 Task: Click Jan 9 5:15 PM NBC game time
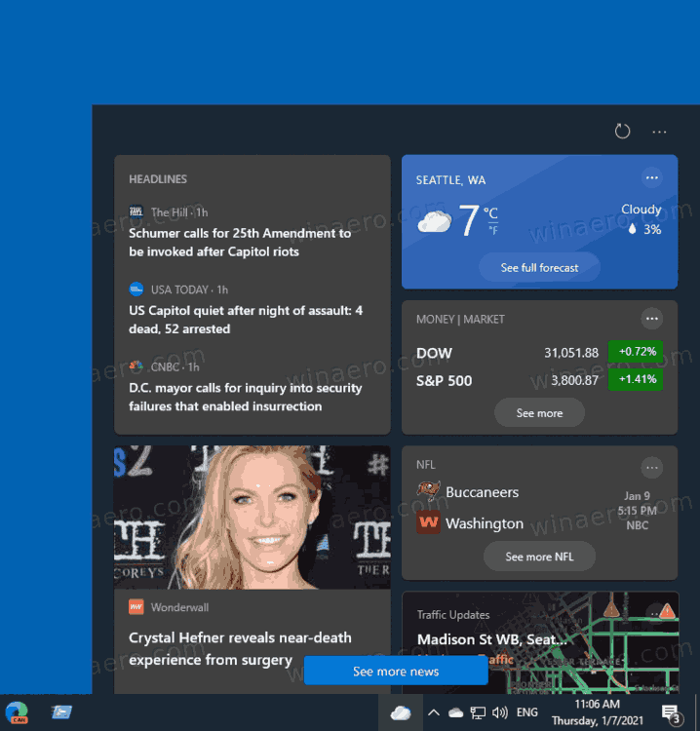pos(637,511)
